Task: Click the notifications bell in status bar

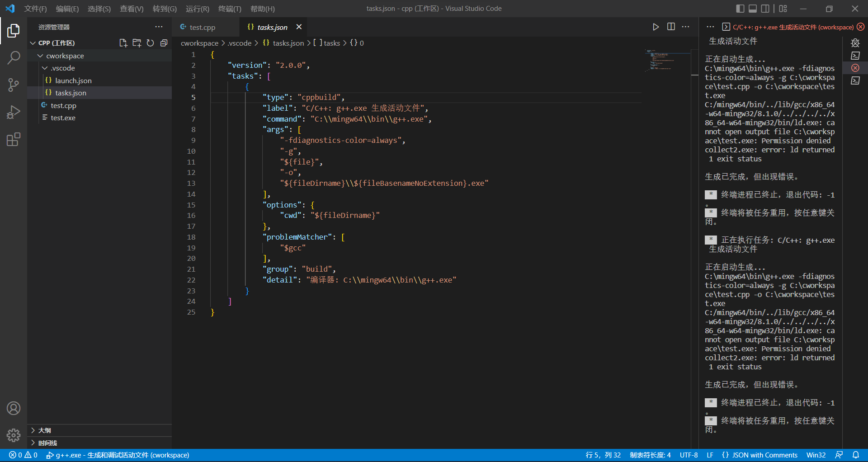Action: coord(856,455)
